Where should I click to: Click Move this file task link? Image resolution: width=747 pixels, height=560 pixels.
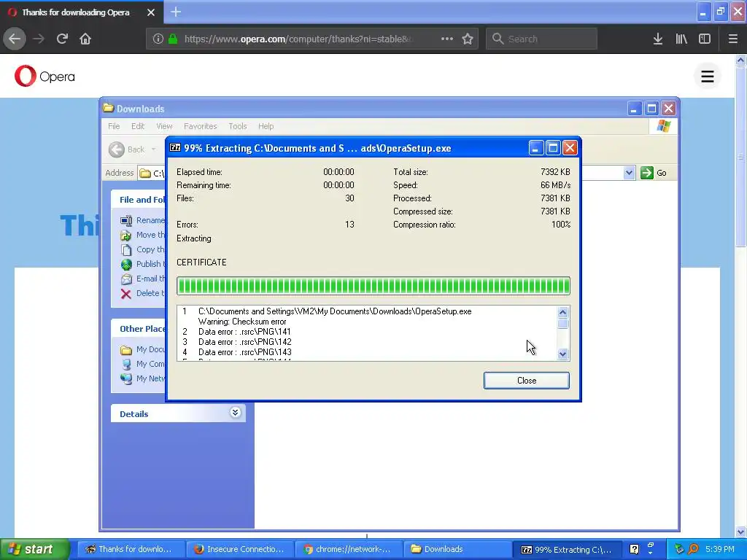pyautogui.click(x=150, y=235)
